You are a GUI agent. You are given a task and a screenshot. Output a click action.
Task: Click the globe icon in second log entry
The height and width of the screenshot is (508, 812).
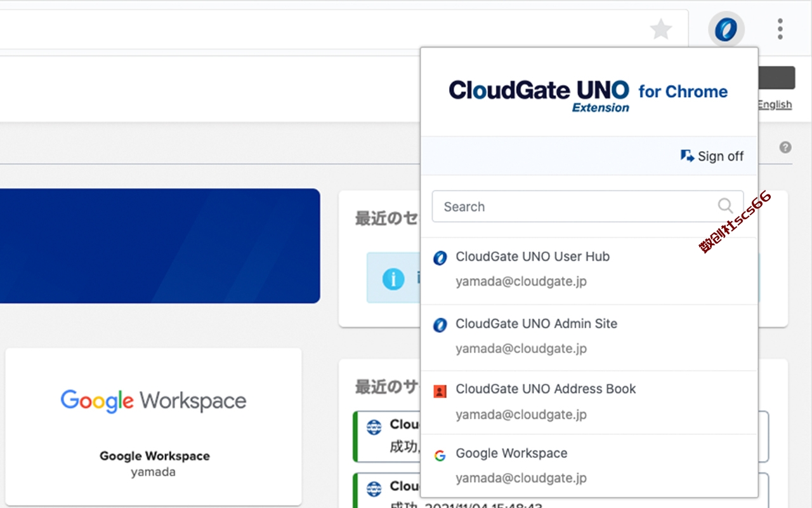click(x=374, y=488)
